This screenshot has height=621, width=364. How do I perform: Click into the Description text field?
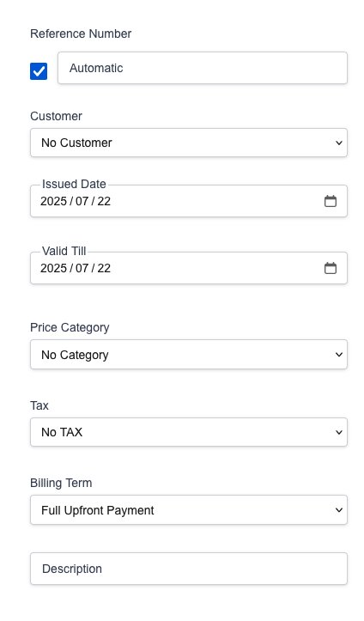coord(189,569)
